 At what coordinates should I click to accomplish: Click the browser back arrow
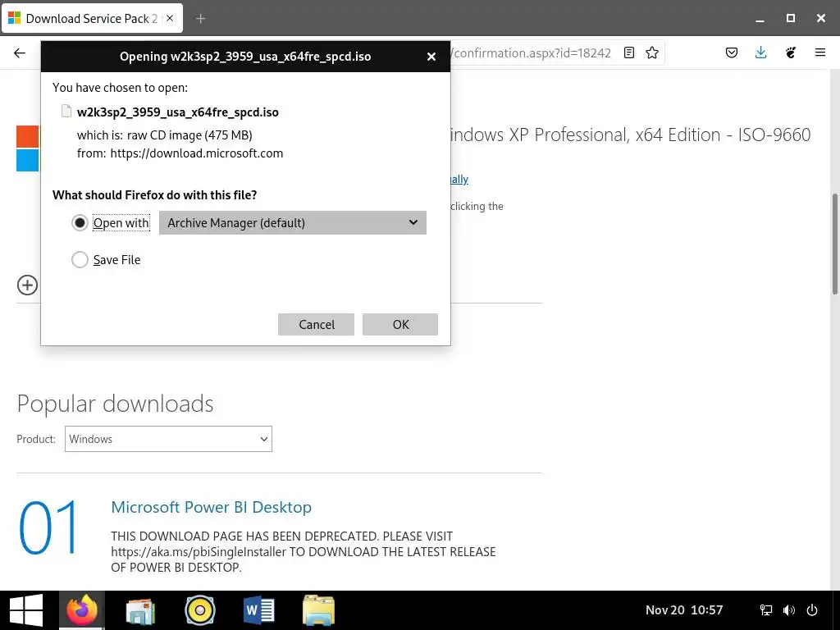(20, 52)
